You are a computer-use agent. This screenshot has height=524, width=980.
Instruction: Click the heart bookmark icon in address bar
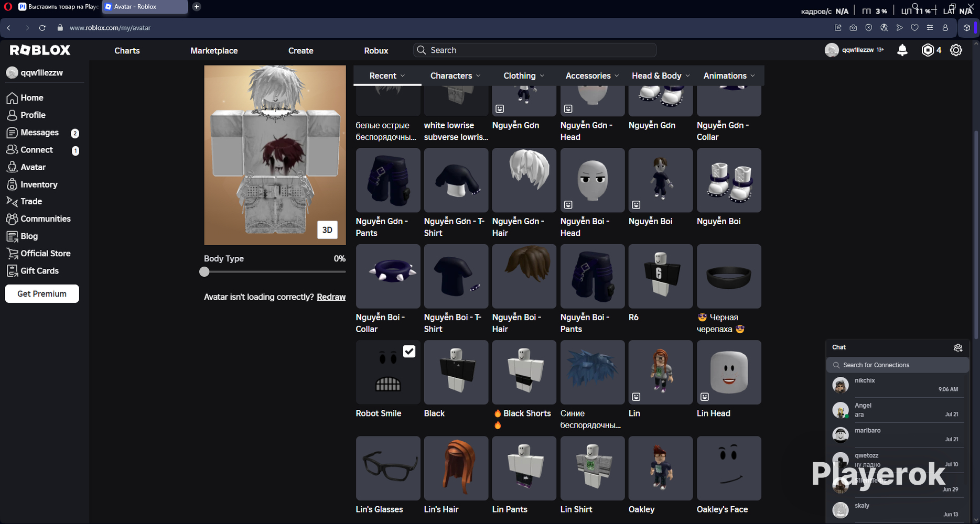click(914, 28)
